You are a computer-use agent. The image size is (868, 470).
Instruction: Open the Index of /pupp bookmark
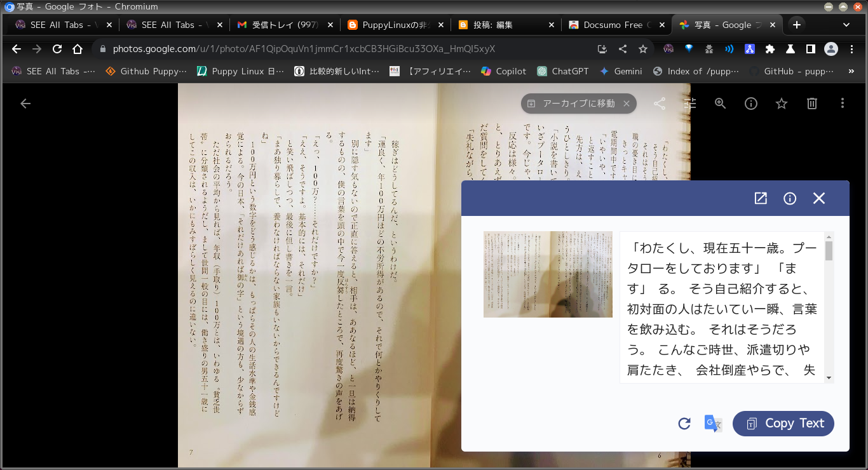pyautogui.click(x=696, y=71)
